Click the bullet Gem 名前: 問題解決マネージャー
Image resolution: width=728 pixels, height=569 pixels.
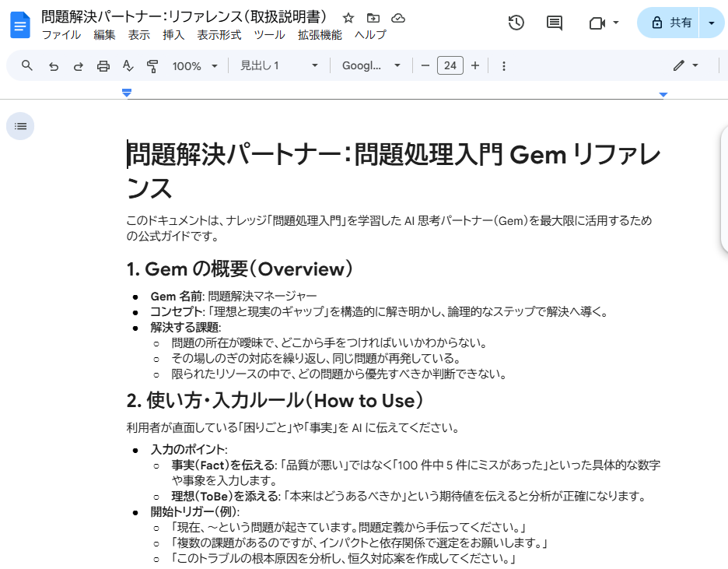pos(233,296)
